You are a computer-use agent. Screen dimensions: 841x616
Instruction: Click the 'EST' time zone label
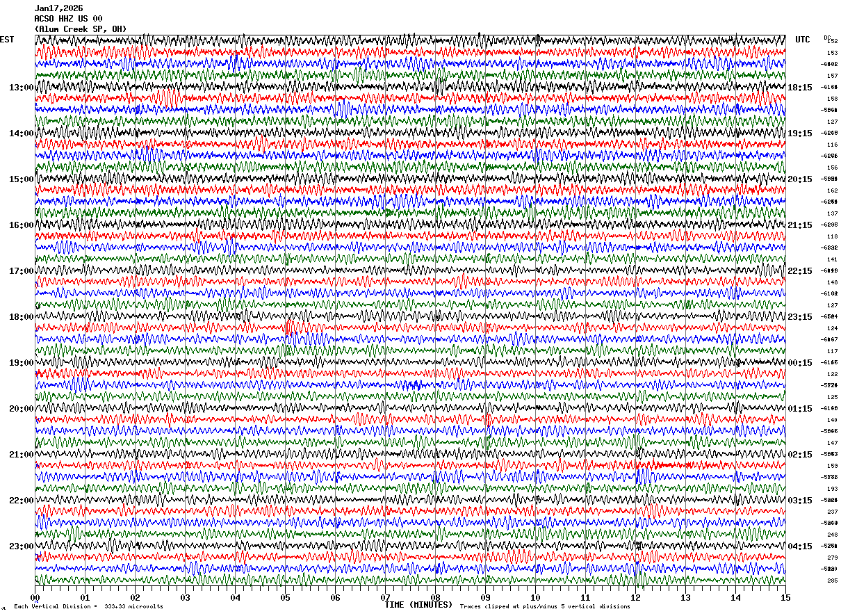click(x=7, y=40)
